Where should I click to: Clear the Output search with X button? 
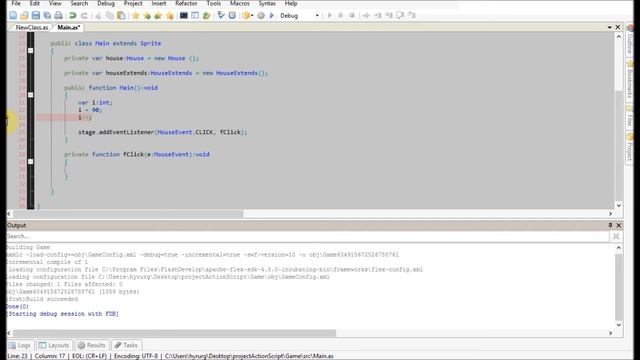pyautogui.click(x=616, y=236)
